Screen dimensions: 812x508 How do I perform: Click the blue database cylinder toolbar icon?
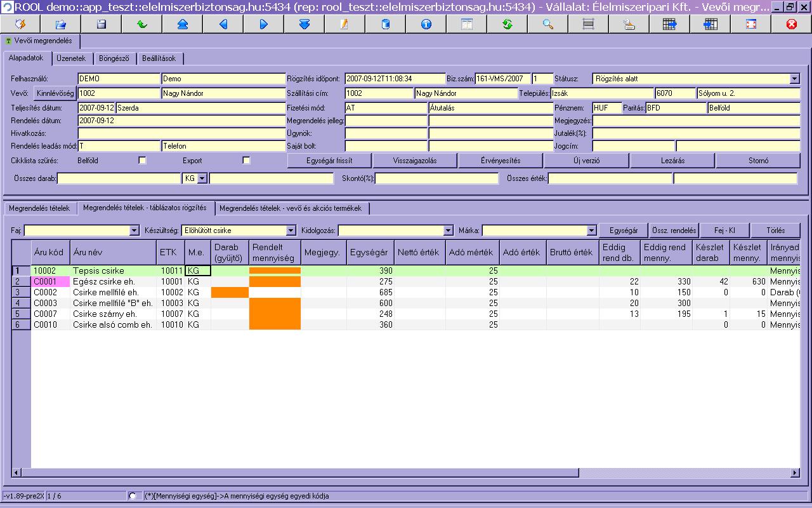tap(385, 24)
